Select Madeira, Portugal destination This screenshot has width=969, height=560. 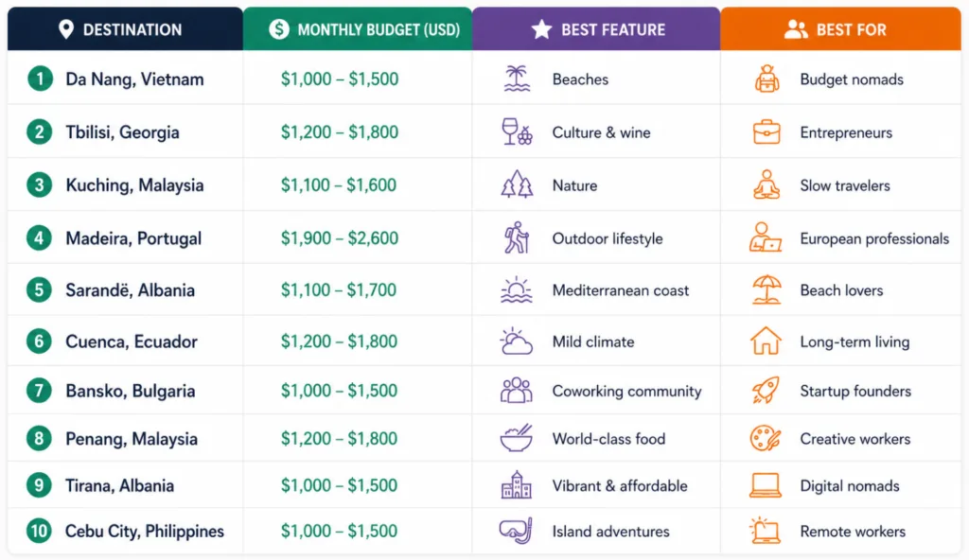[x=133, y=238]
